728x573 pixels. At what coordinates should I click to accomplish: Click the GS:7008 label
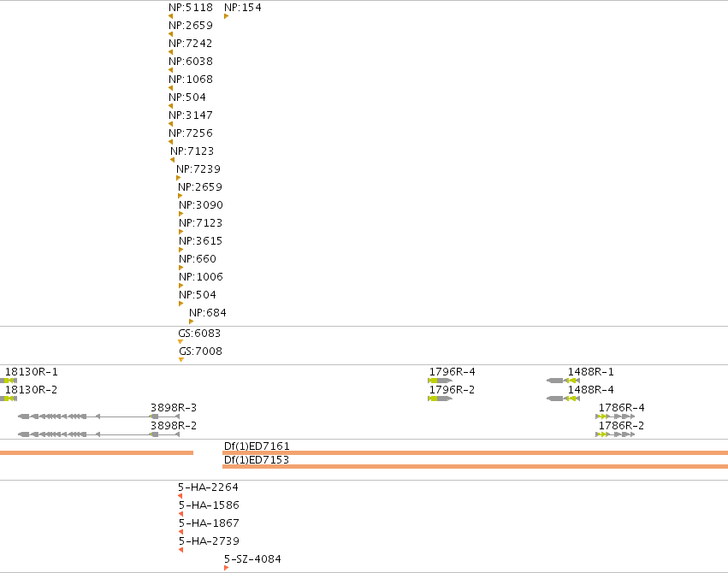click(200, 351)
